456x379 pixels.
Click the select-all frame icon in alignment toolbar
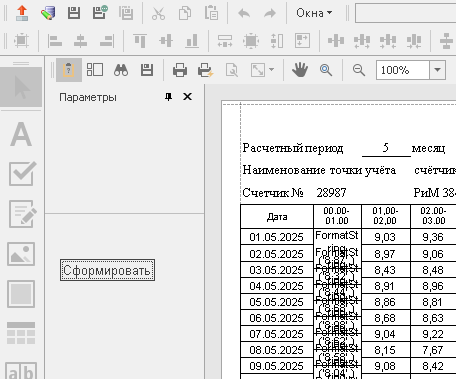pos(21,41)
